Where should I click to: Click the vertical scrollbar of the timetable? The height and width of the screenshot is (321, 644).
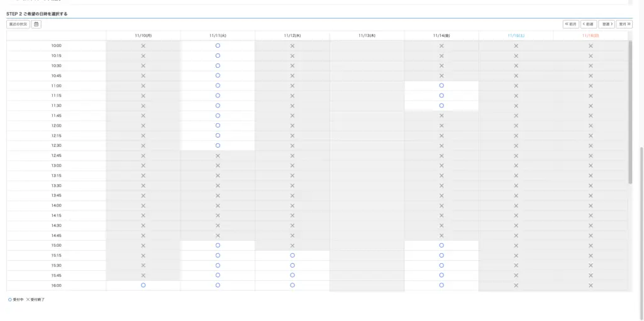(x=630, y=113)
